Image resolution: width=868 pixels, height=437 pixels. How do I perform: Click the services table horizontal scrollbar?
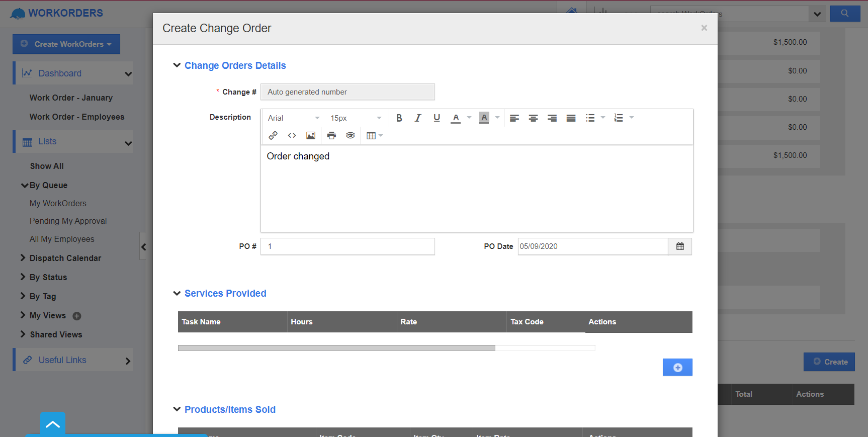pos(336,348)
